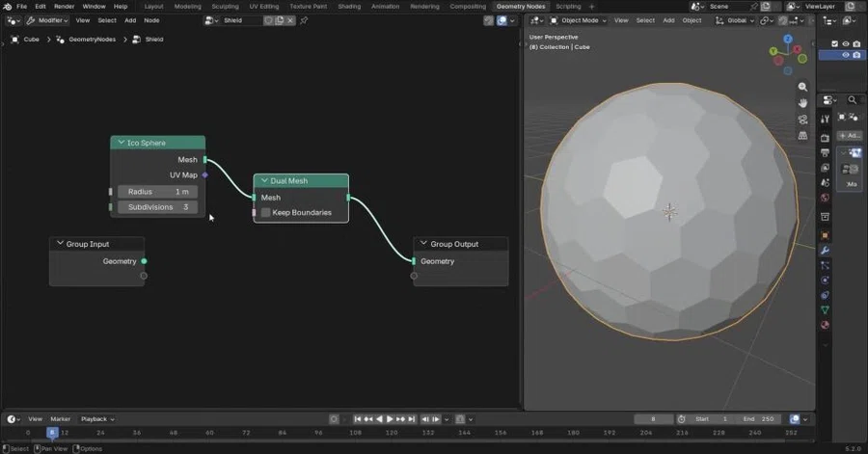Toggle eye visibility of the highlighted outliner item
Image resolution: width=868 pixels, height=454 pixels.
[845, 55]
